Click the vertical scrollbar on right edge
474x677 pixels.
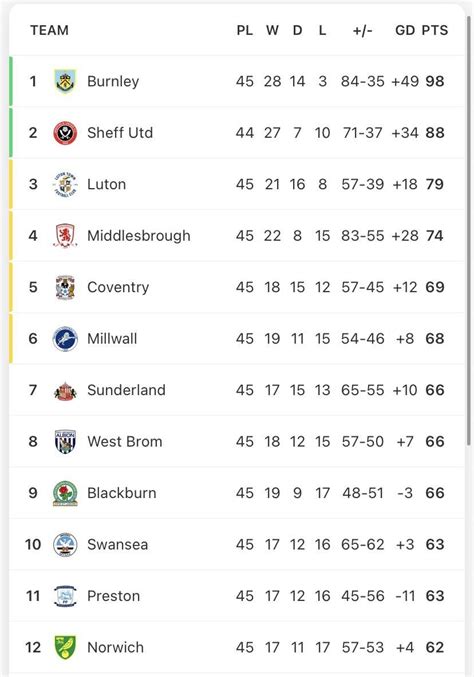(469, 231)
